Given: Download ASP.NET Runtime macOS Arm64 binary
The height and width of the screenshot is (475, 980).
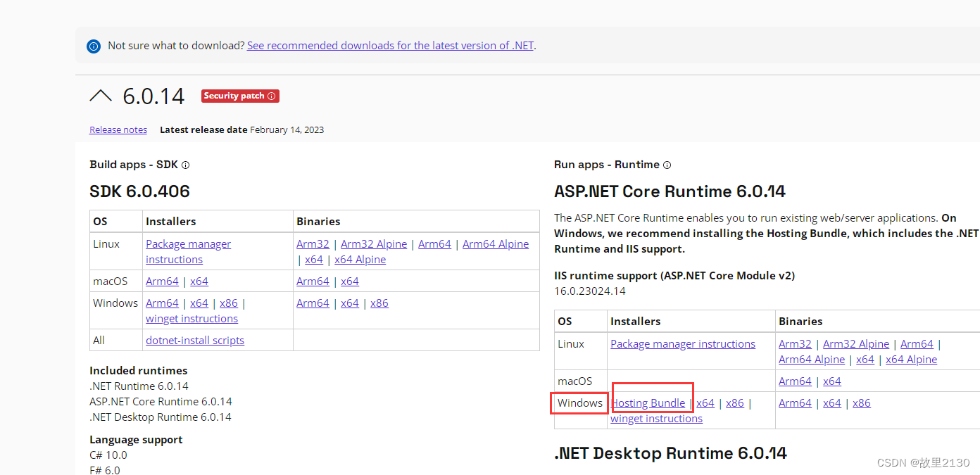Looking at the screenshot, I should pos(795,381).
